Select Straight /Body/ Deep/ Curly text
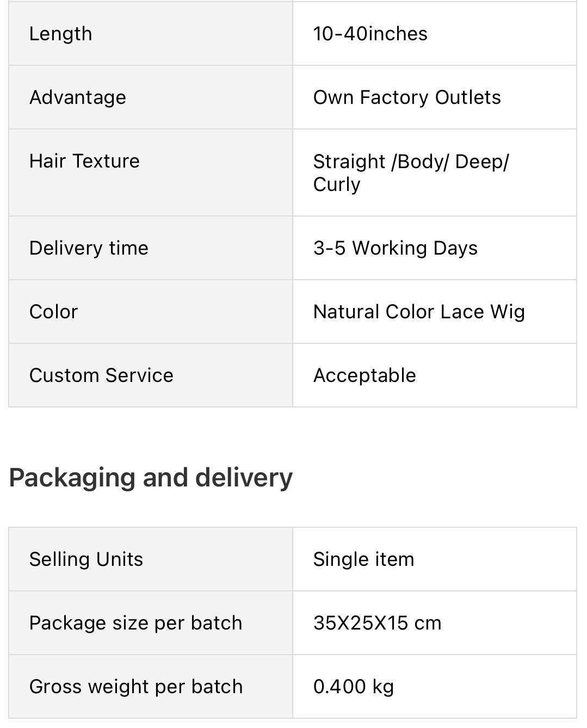Screen dimensions: 587x728 (411, 172)
